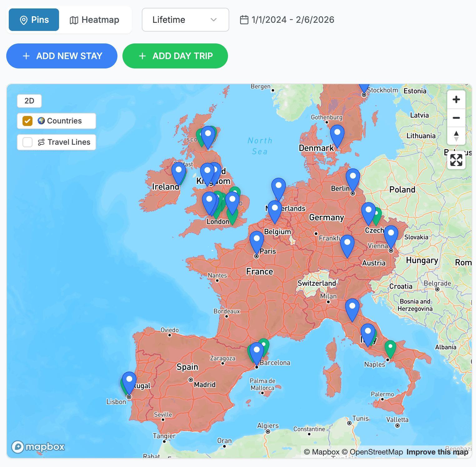Enable the Travel Lines checkbox
This screenshot has height=467, width=476.
tap(27, 142)
